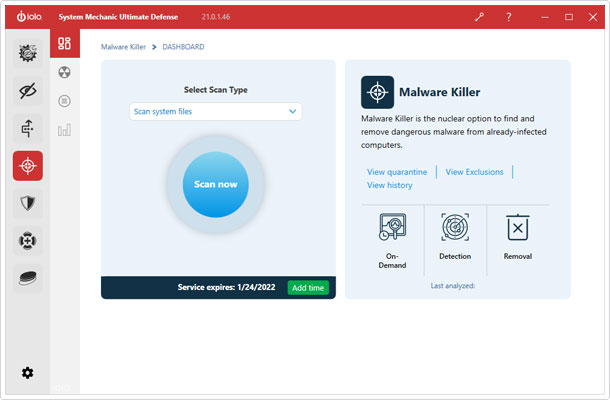610x400 pixels.
Task: Open the license key icon in title bar
Action: tap(479, 17)
